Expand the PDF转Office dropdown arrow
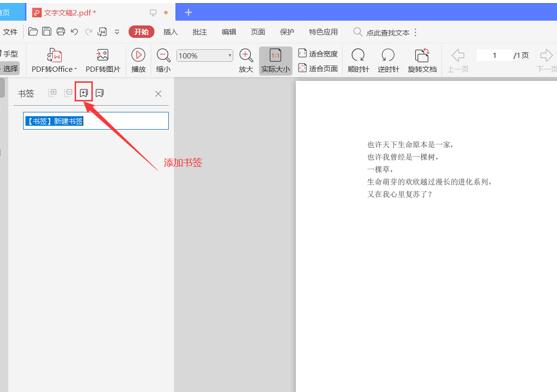 tap(75, 69)
